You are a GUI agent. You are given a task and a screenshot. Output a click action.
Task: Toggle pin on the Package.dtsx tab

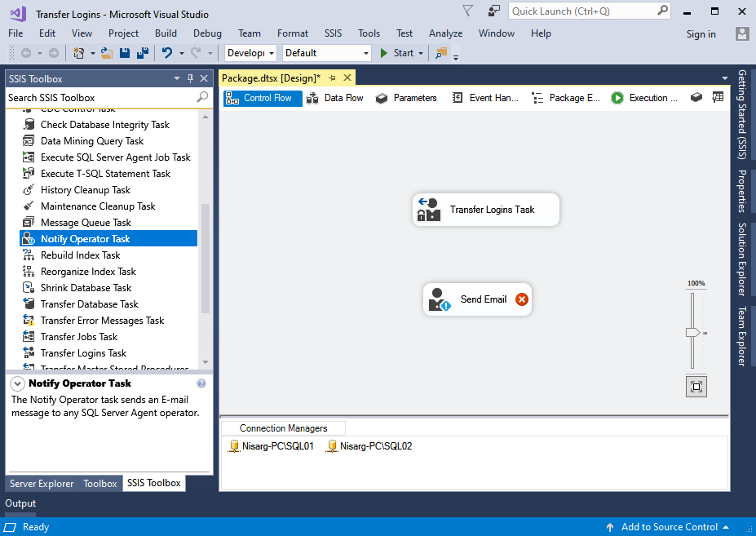(332, 78)
